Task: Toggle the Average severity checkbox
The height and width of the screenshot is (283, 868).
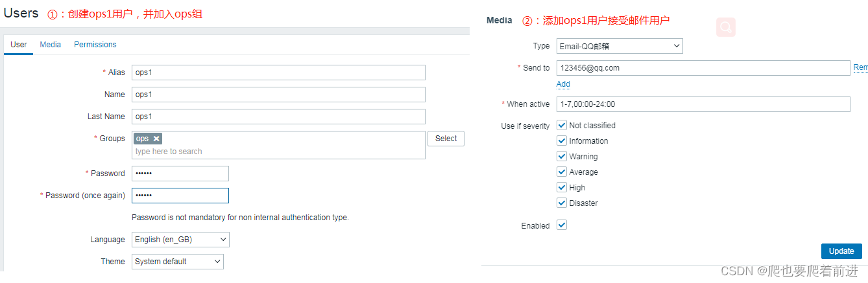Action: click(562, 172)
